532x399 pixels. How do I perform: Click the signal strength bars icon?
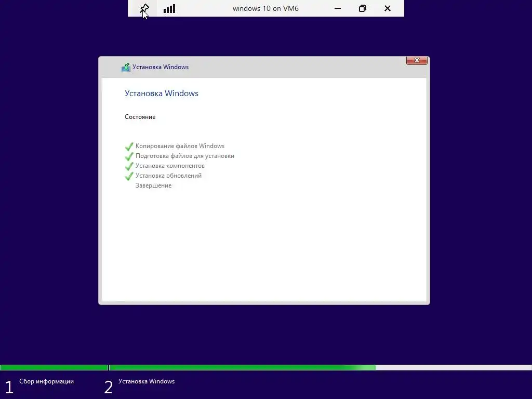[x=169, y=8]
